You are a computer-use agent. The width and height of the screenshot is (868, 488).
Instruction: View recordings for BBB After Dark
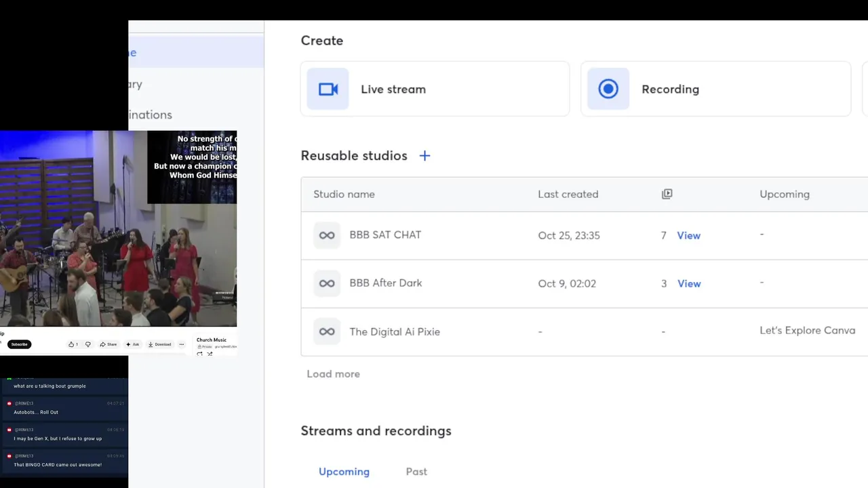[x=688, y=283]
